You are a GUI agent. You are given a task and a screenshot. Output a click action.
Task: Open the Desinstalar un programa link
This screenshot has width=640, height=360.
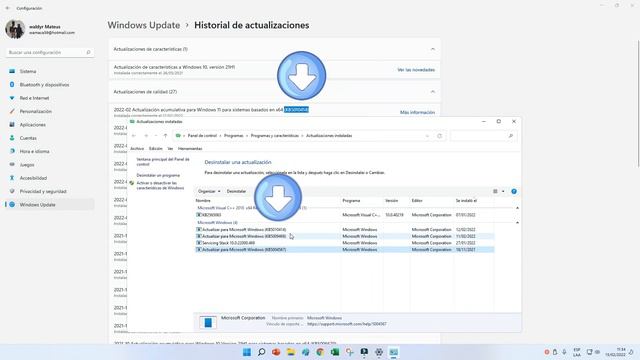(x=158, y=176)
